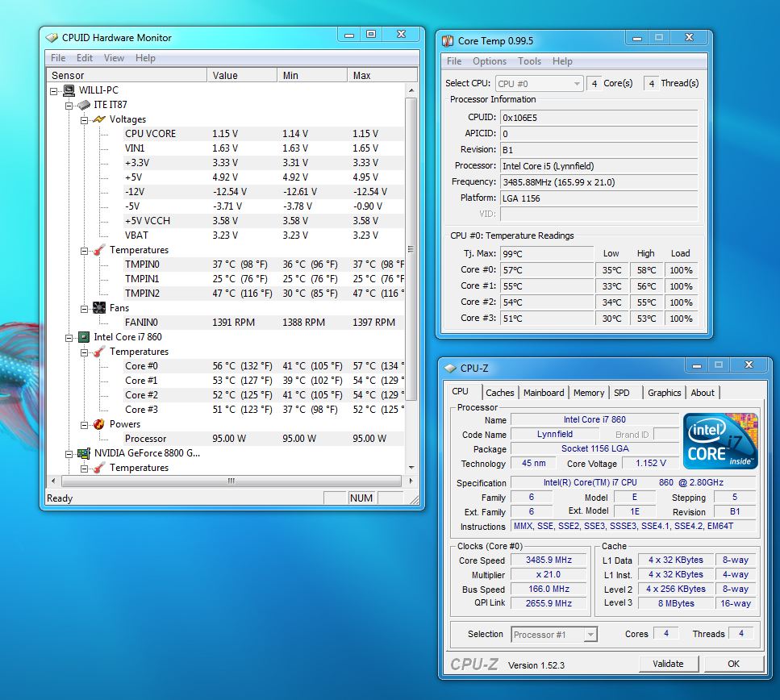The height and width of the screenshot is (700, 780).
Task: Switch to the About tab in CPU-Z
Action: [703, 393]
